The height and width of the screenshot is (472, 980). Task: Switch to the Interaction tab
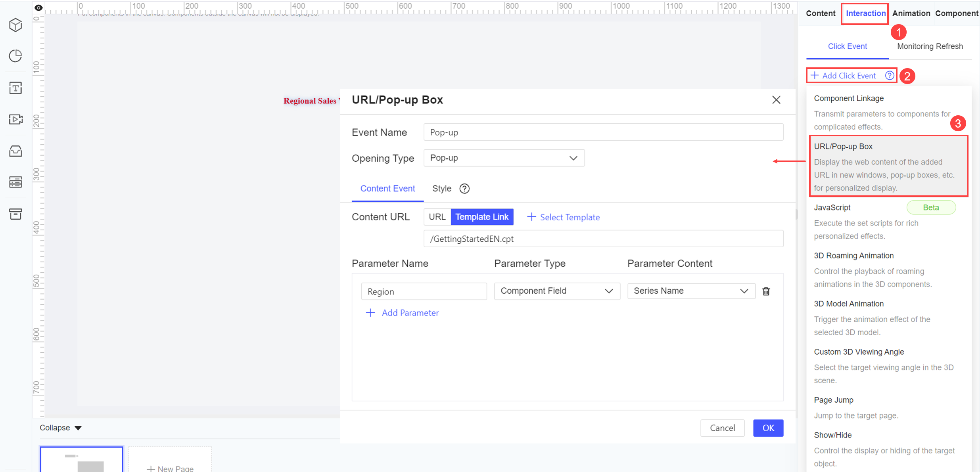point(866,13)
